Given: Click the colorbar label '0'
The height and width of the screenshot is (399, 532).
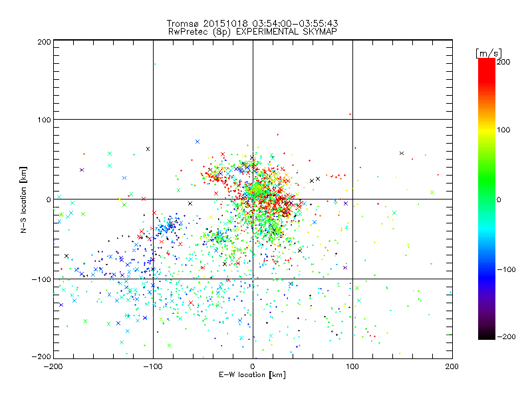Looking at the screenshot, I should pos(499,199).
